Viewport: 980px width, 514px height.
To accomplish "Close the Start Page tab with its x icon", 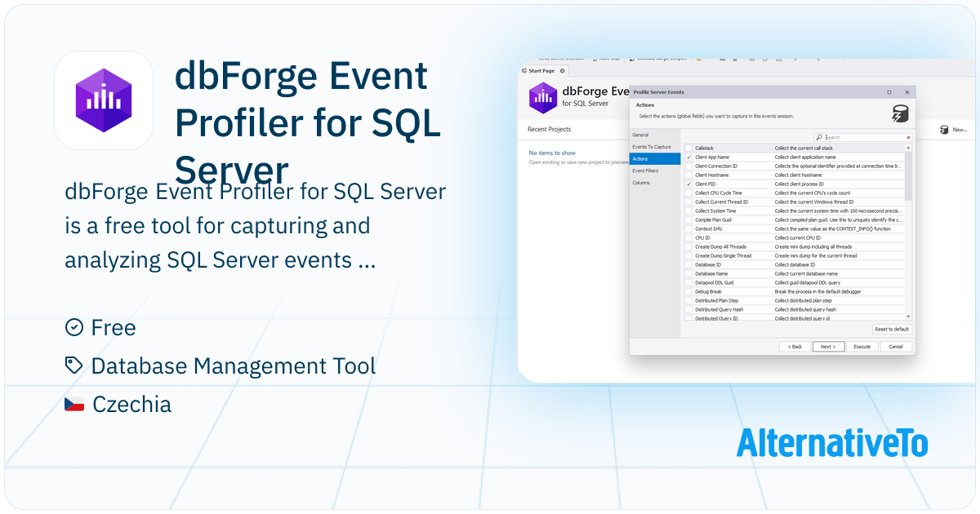I will (562, 71).
